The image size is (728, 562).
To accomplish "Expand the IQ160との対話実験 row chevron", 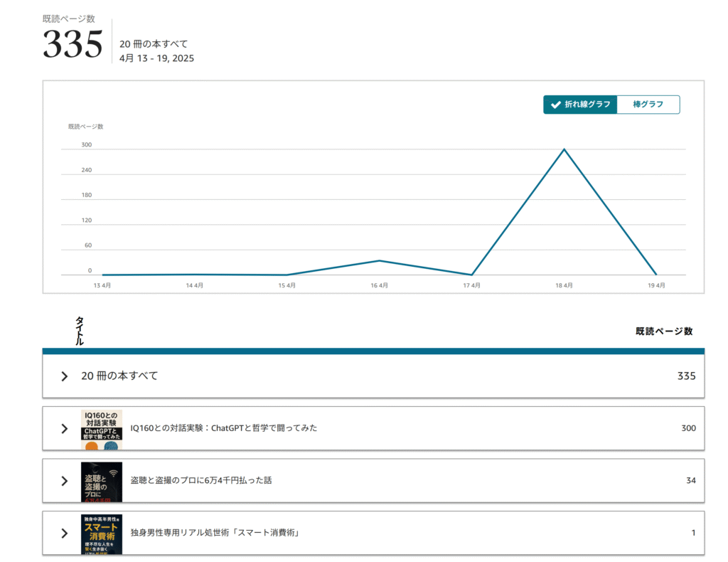I will click(65, 428).
